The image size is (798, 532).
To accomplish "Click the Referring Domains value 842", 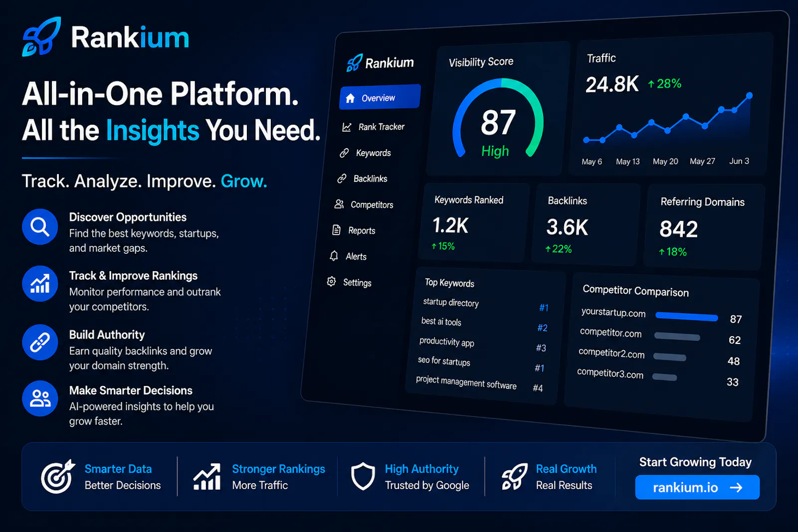I will [x=679, y=229].
